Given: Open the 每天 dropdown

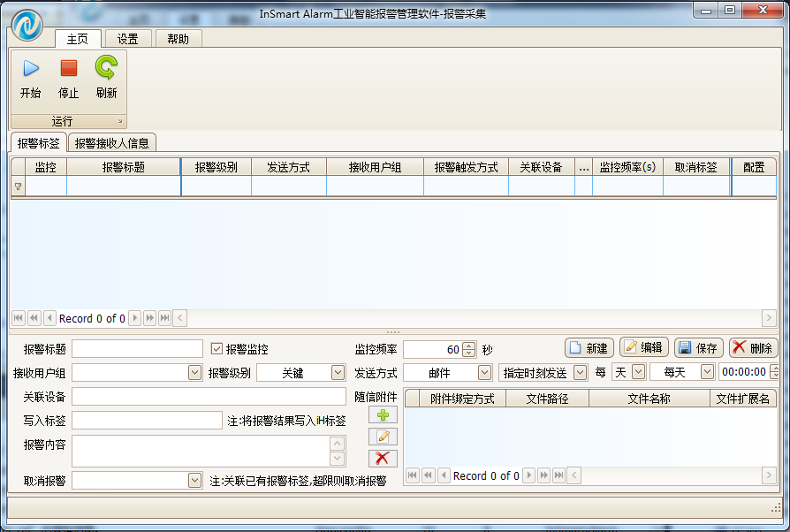Looking at the screenshot, I should click(707, 372).
